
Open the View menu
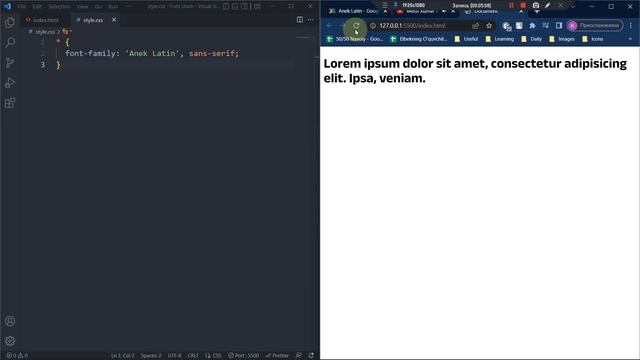click(82, 7)
